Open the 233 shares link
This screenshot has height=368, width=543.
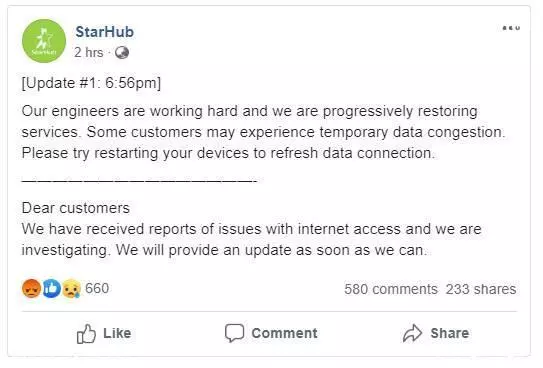point(481,289)
